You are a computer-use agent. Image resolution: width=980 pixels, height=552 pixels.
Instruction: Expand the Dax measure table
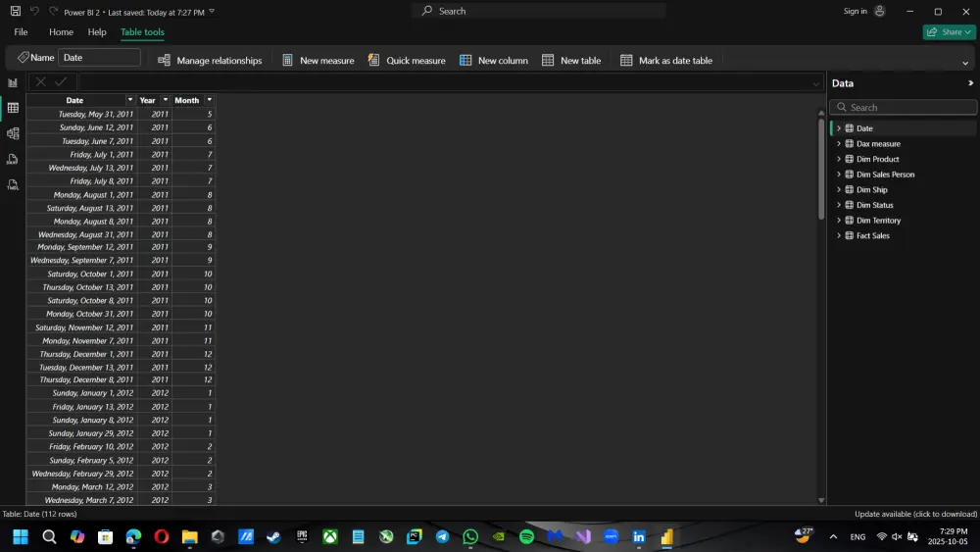tap(839, 144)
